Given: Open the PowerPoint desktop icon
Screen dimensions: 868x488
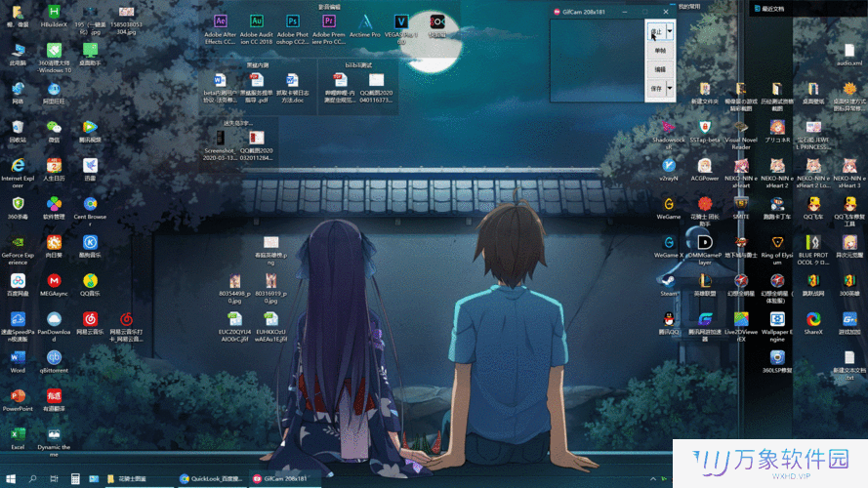Looking at the screenshot, I should click(x=18, y=400).
